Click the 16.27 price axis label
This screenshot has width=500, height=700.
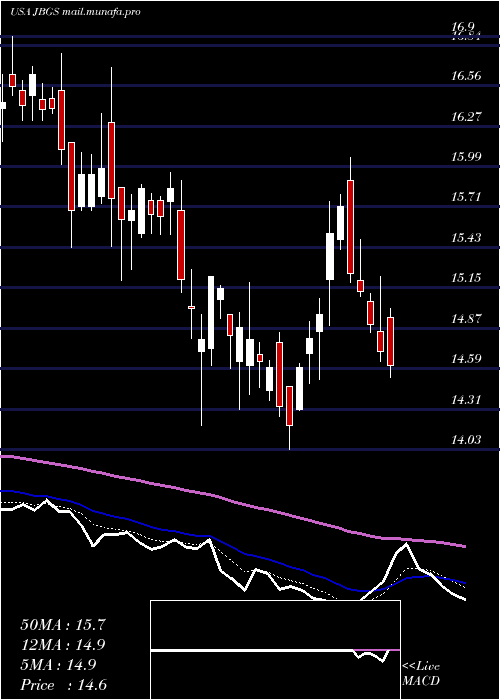(466, 117)
